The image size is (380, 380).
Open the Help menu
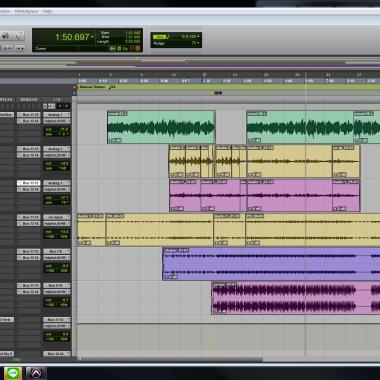(48, 11)
